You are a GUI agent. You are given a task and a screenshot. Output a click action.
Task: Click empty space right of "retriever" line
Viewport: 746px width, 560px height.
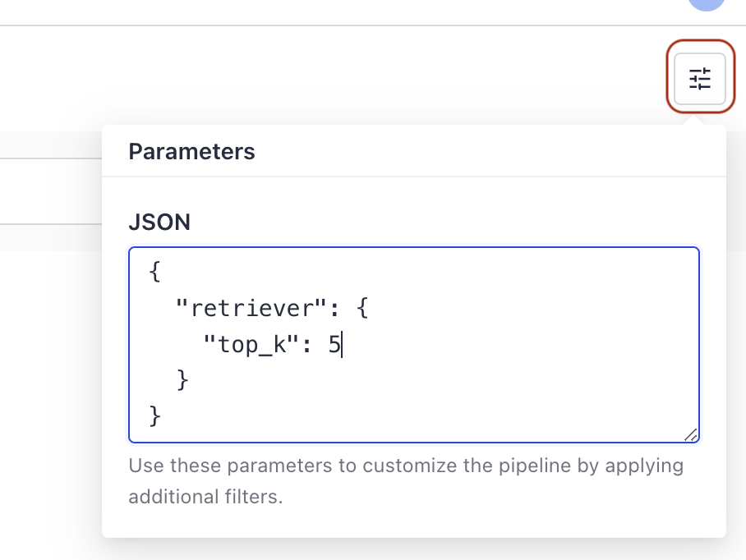tap(523, 309)
